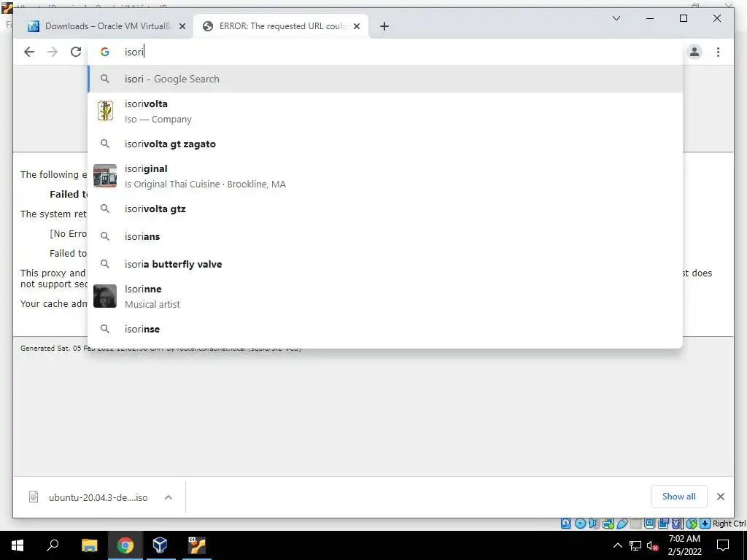Select the isoriginal Thai Cuisine suggestion

click(x=385, y=176)
